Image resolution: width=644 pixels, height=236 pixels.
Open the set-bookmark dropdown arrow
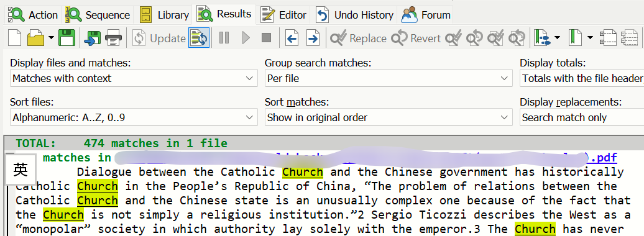[x=590, y=38]
